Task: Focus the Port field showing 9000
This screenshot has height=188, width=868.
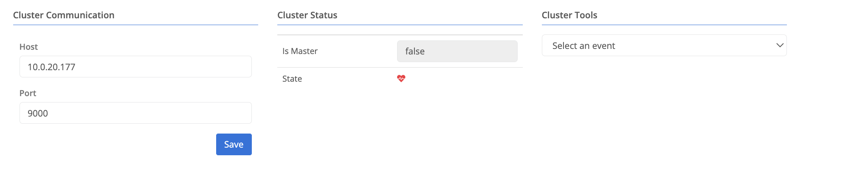Action: coord(135,113)
